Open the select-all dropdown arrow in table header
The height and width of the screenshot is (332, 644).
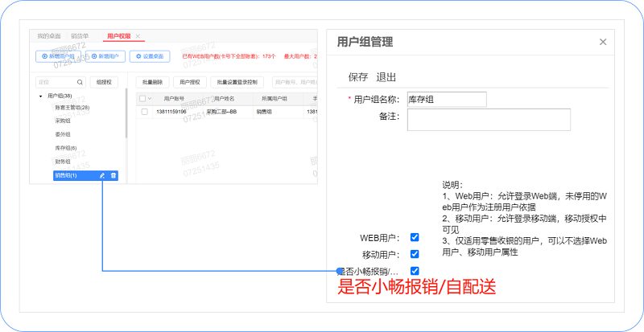[x=151, y=99]
